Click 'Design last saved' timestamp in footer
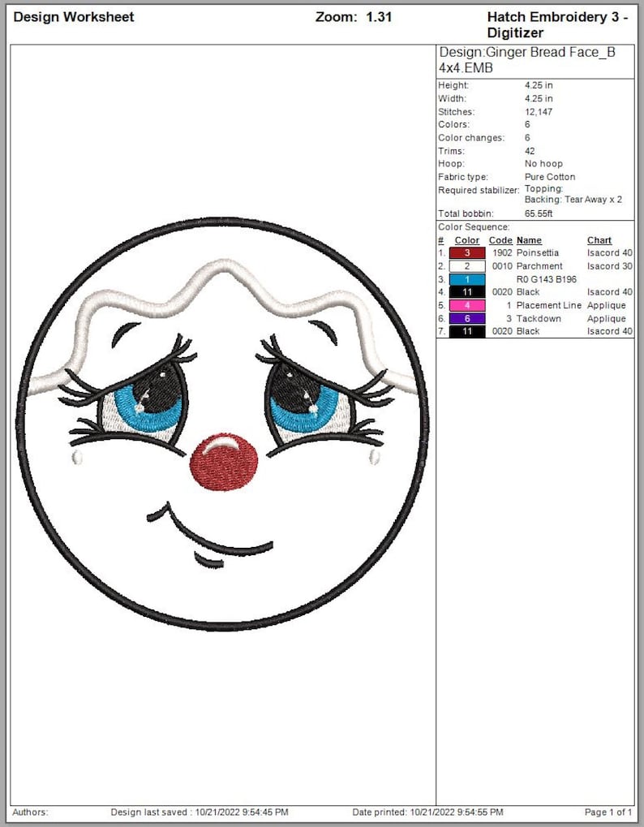 tap(200, 812)
